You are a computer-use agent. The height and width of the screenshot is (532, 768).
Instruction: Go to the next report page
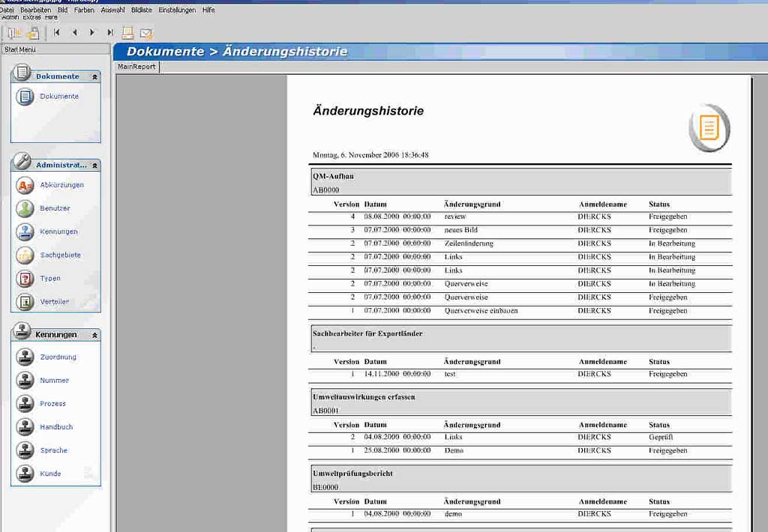(92, 32)
